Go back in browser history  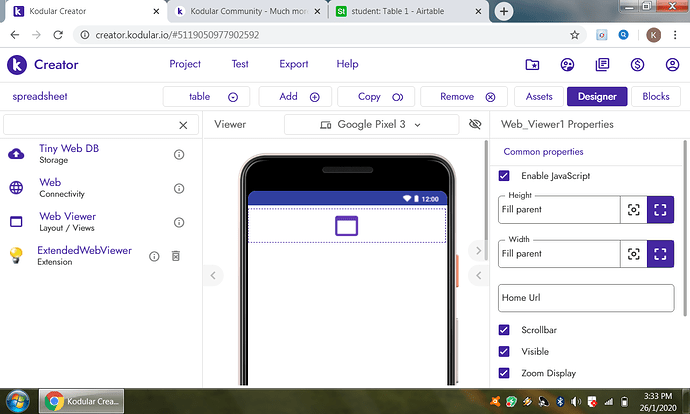click(x=15, y=35)
